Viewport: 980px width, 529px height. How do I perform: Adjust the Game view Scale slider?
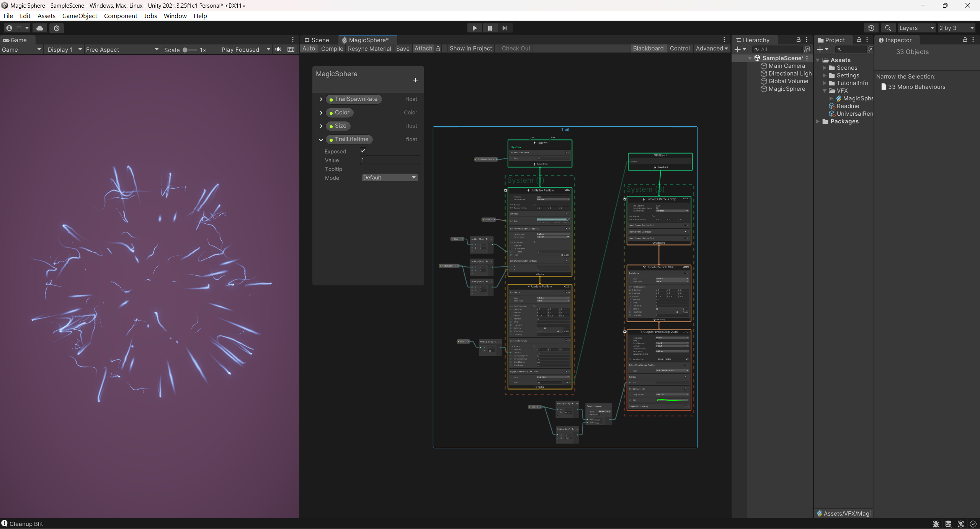coord(185,50)
